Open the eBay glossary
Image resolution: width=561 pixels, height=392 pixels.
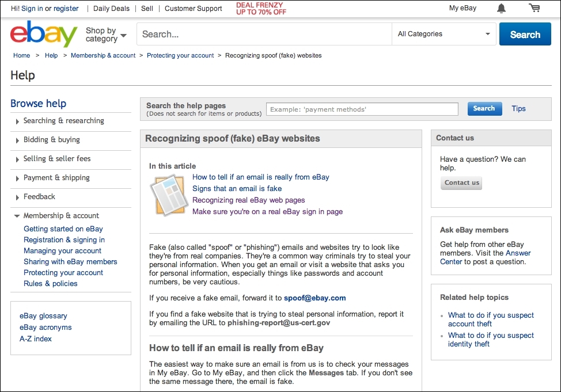coord(43,315)
